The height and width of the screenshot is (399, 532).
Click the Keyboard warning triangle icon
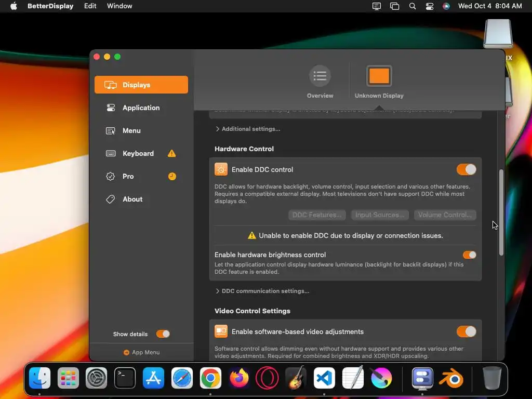click(x=171, y=154)
